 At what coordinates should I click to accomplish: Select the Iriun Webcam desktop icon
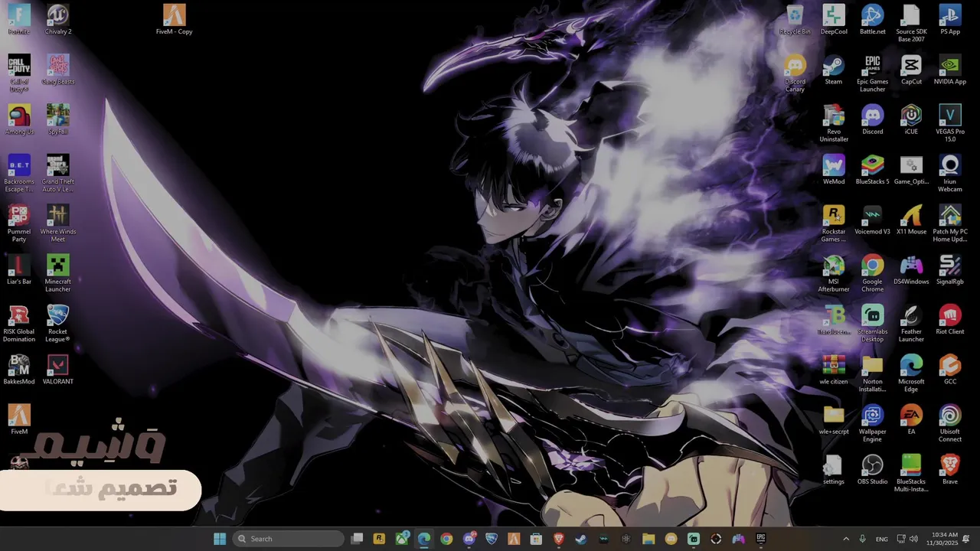point(950,173)
